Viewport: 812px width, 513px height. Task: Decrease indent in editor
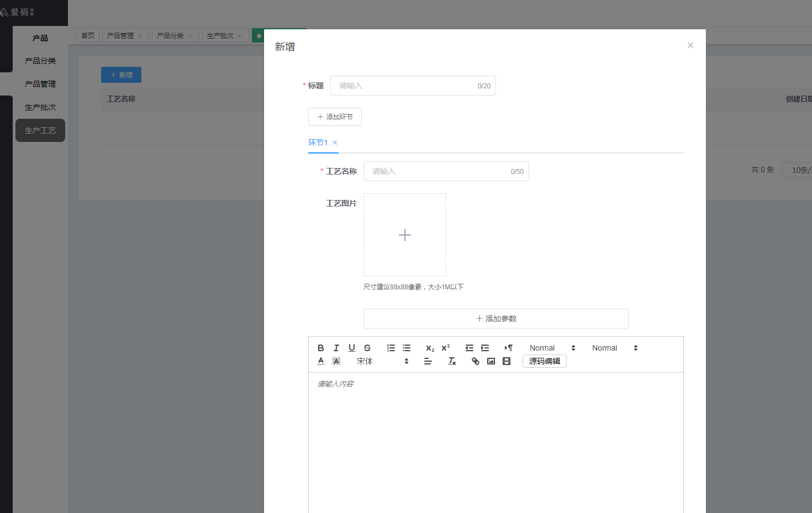470,348
